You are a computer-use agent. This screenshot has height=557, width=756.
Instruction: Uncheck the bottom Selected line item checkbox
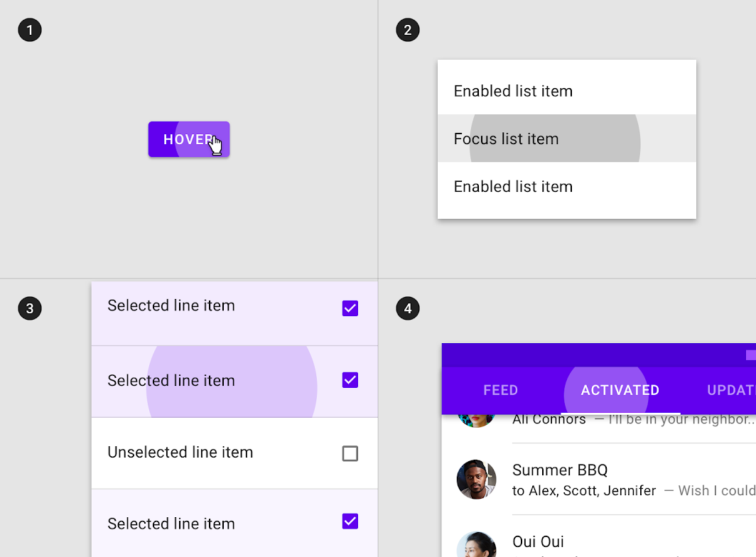[x=350, y=521]
